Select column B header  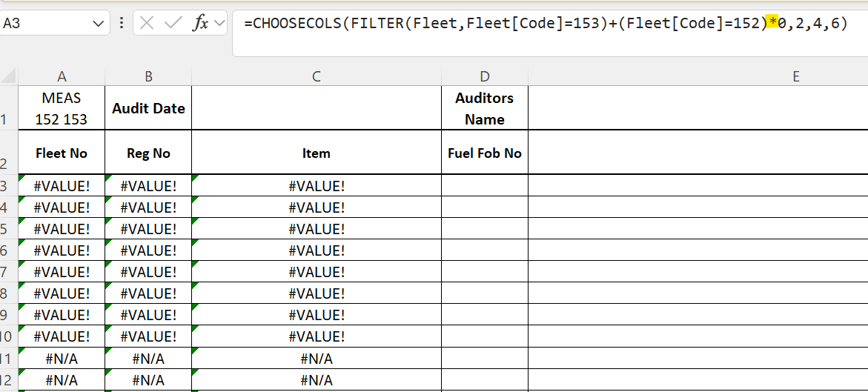click(148, 77)
